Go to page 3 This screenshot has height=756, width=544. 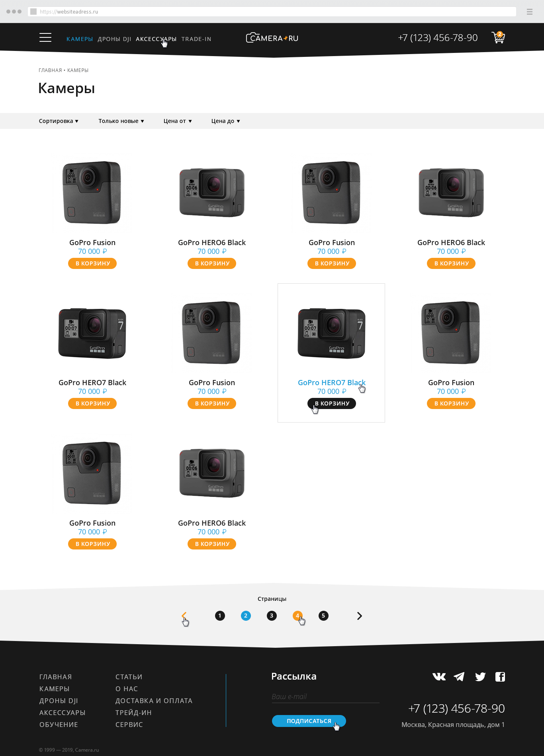click(x=272, y=616)
